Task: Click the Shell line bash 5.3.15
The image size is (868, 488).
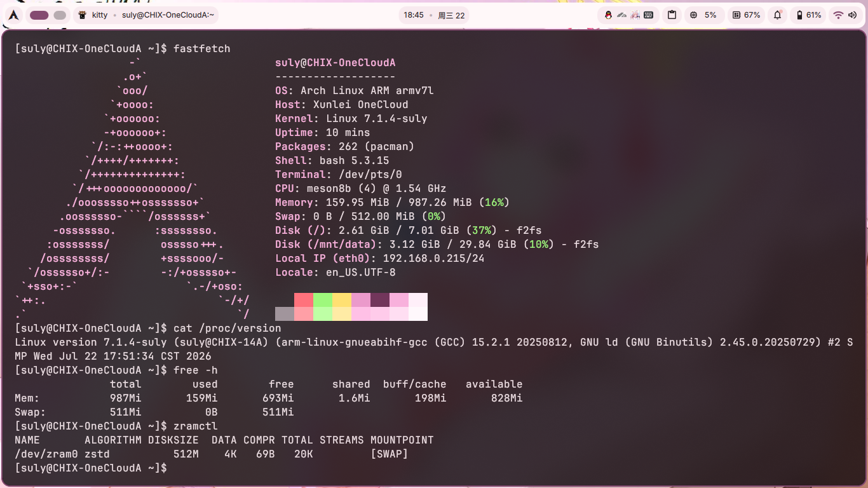Action: (x=332, y=161)
